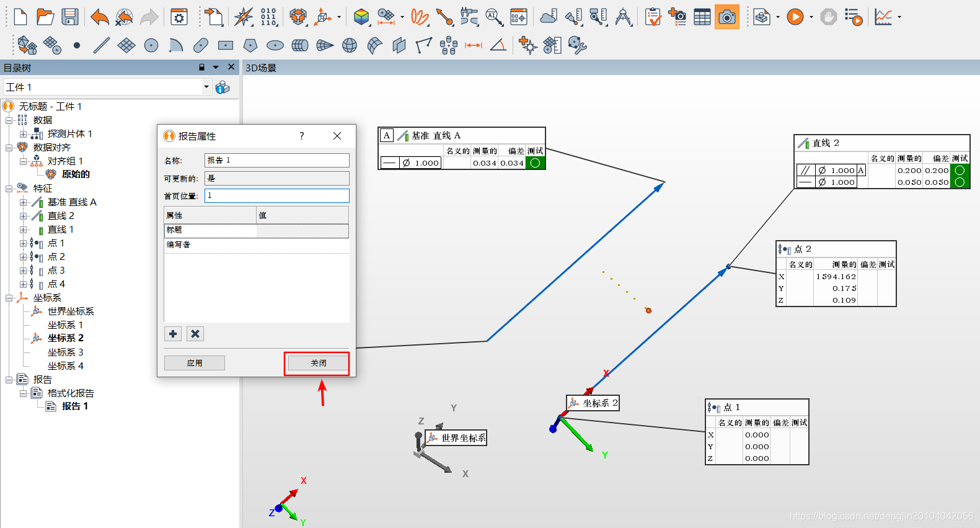Click the table report icon
Viewport: 980px width, 528px height.
702,17
